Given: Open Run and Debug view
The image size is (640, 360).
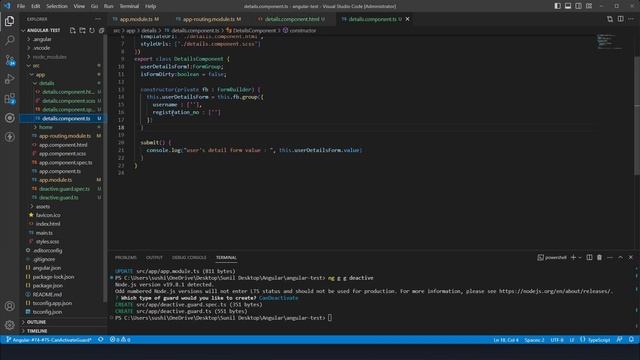Looking at the screenshot, I should pyautogui.click(x=9, y=79).
